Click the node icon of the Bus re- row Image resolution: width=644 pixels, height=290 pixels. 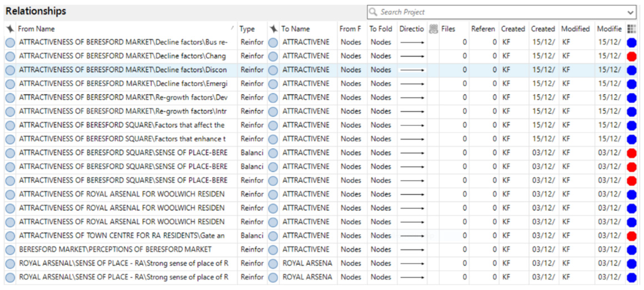point(10,43)
